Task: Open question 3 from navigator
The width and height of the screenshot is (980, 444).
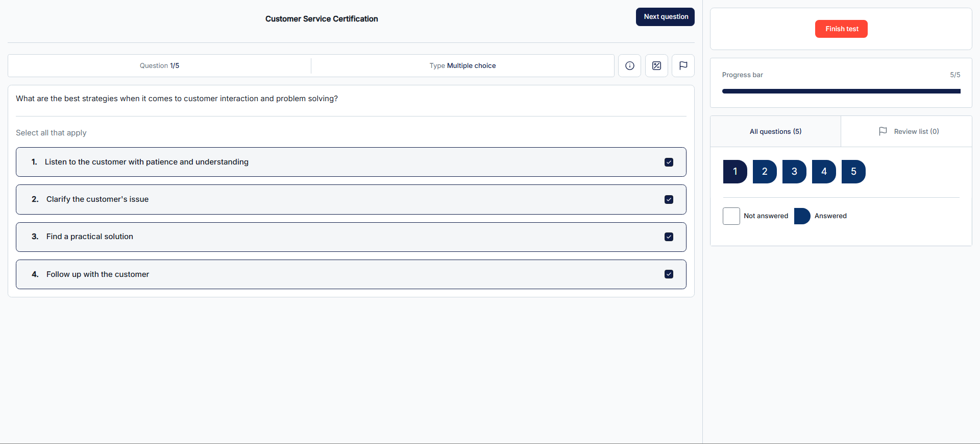Action: [x=794, y=172]
